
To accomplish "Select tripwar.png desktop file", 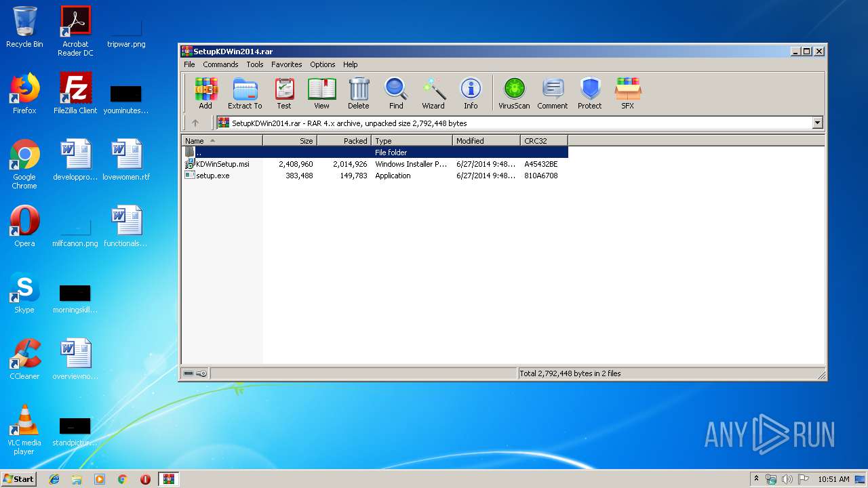I will tap(126, 30).
